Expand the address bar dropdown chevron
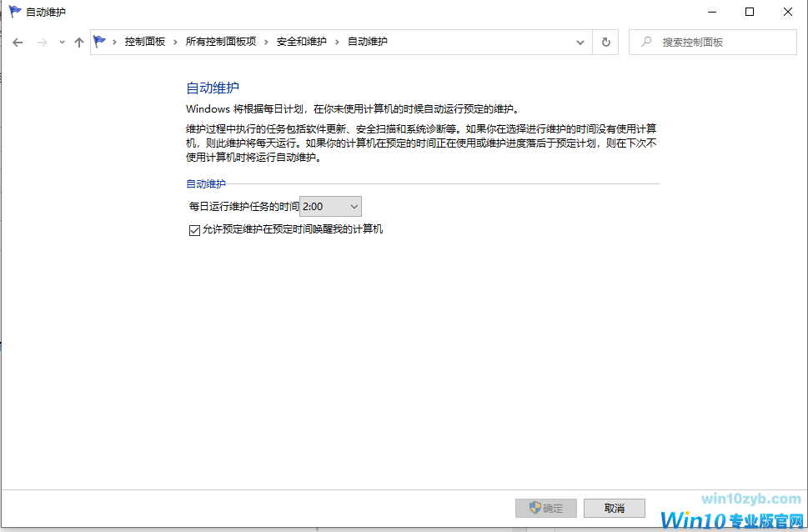The height and width of the screenshot is (532, 808). 580,41
